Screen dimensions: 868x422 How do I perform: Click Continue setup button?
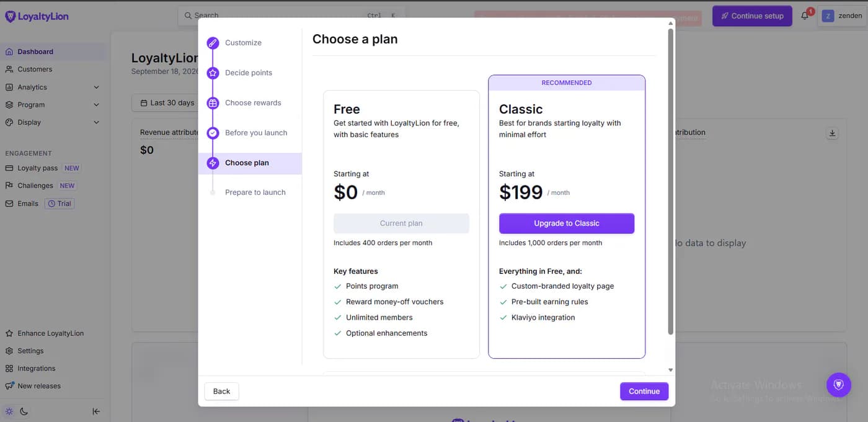pyautogui.click(x=752, y=16)
